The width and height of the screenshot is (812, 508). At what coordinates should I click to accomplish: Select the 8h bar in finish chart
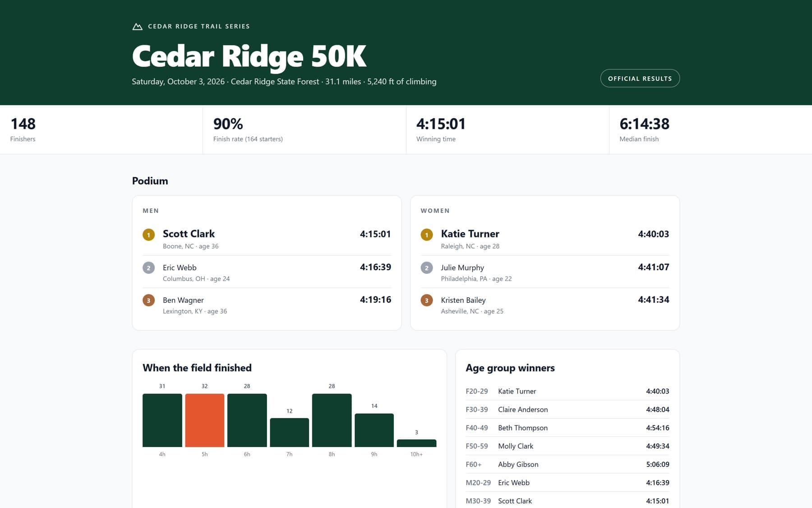(x=332, y=420)
